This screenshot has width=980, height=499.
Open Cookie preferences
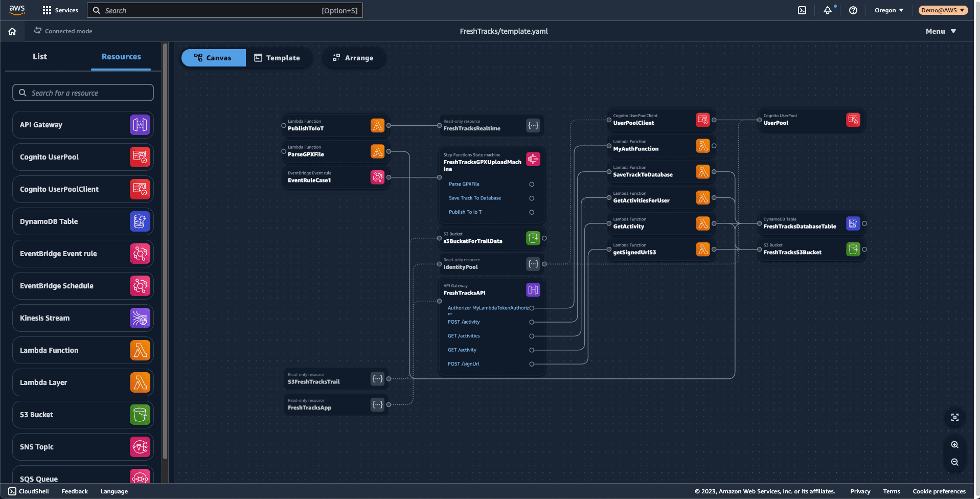(939, 491)
